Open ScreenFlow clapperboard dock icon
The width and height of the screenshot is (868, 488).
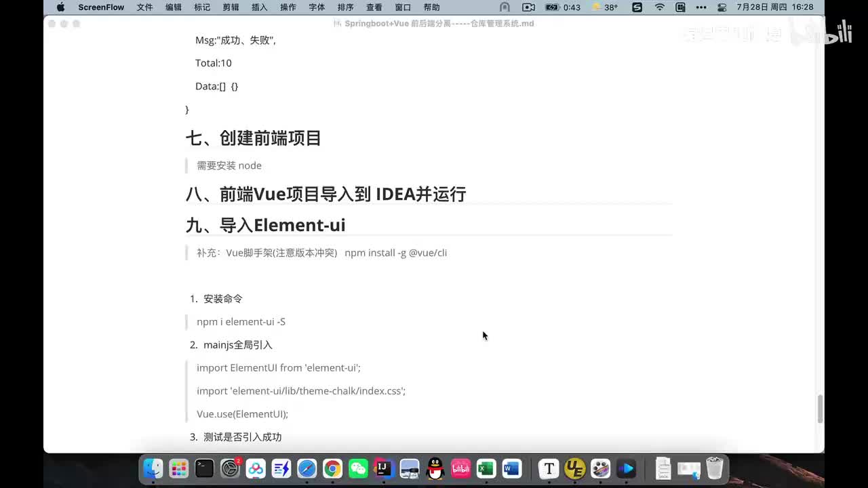click(601, 468)
